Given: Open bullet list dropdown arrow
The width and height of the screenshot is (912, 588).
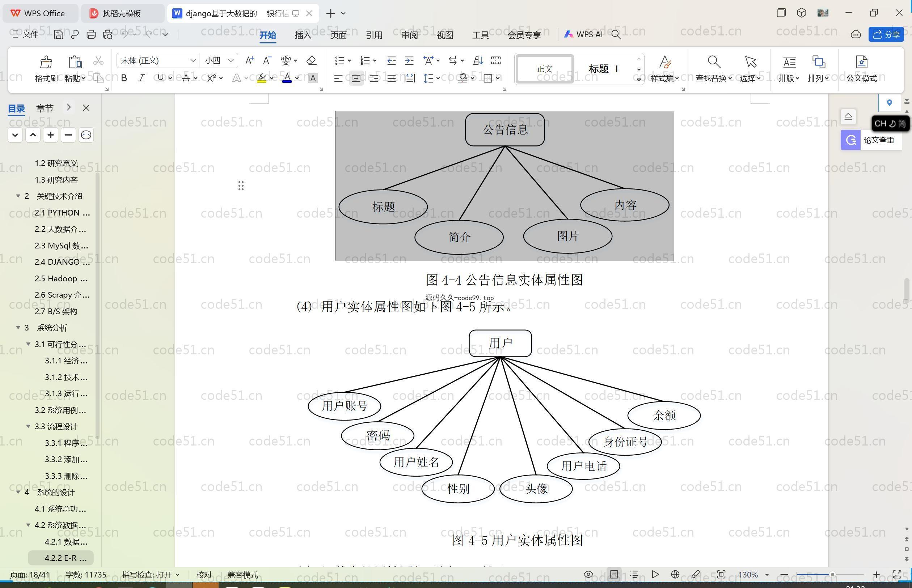Looking at the screenshot, I should [x=349, y=60].
